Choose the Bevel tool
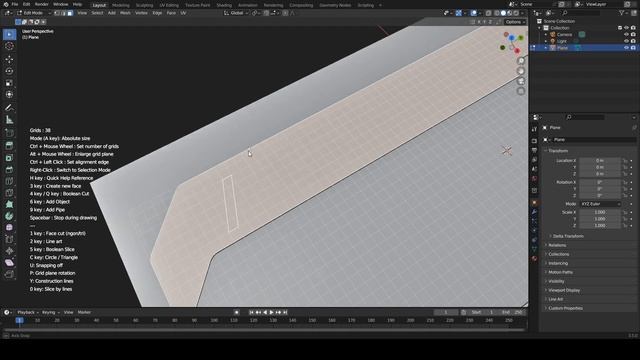 click(x=9, y=169)
